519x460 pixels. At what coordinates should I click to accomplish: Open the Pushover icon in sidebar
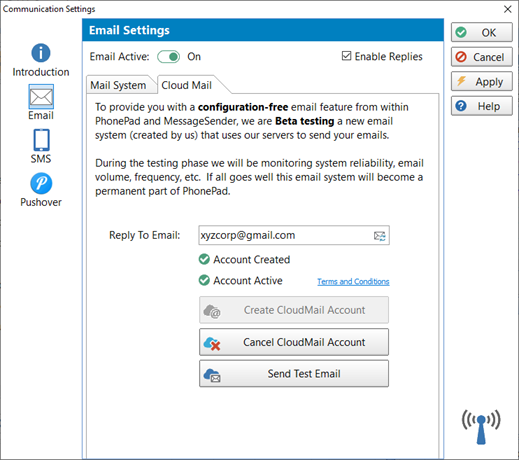(x=41, y=183)
